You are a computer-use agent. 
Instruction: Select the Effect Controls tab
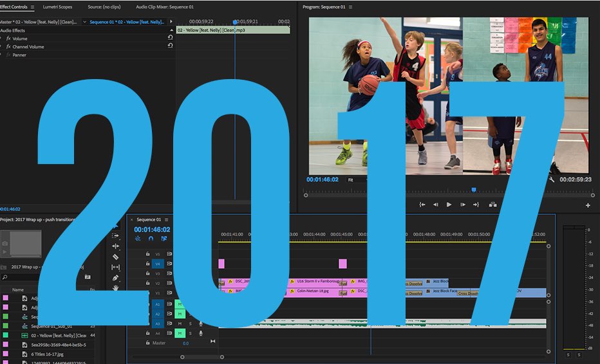[x=14, y=7]
